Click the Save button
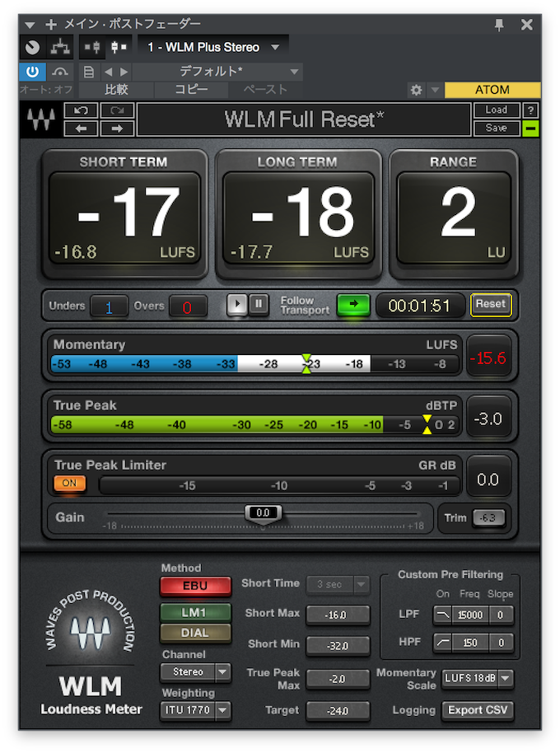The width and height of the screenshot is (560, 753). click(497, 129)
